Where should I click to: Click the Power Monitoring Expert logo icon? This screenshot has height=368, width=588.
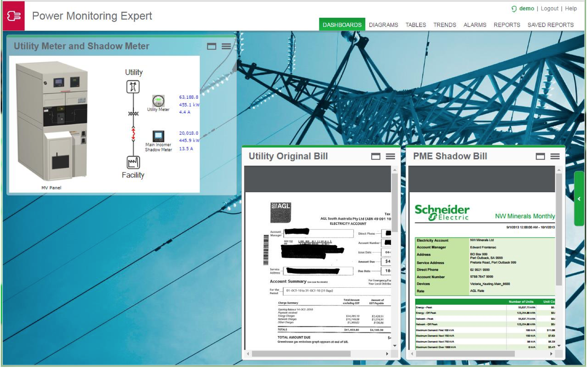tap(14, 16)
